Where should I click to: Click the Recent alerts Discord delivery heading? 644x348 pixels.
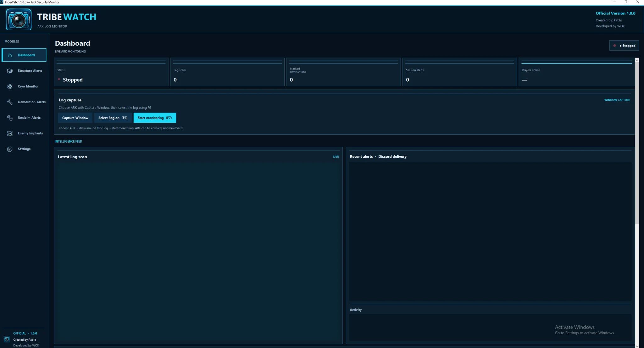378,157
